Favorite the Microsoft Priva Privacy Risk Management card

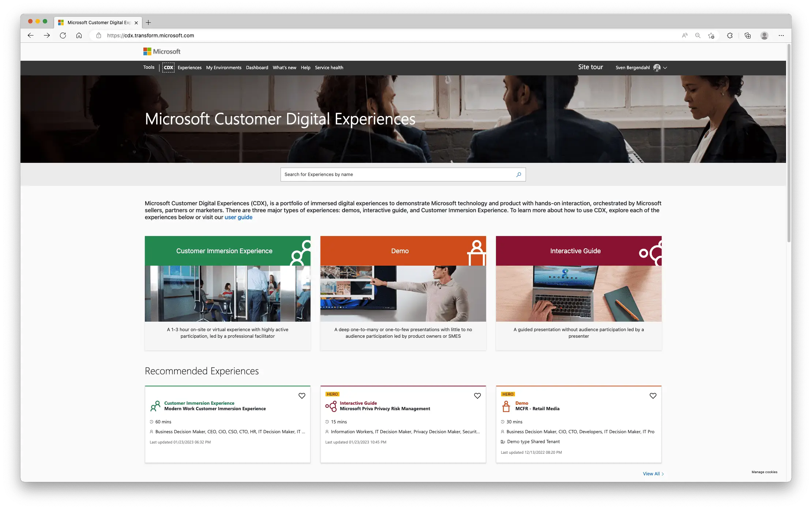coord(477,396)
